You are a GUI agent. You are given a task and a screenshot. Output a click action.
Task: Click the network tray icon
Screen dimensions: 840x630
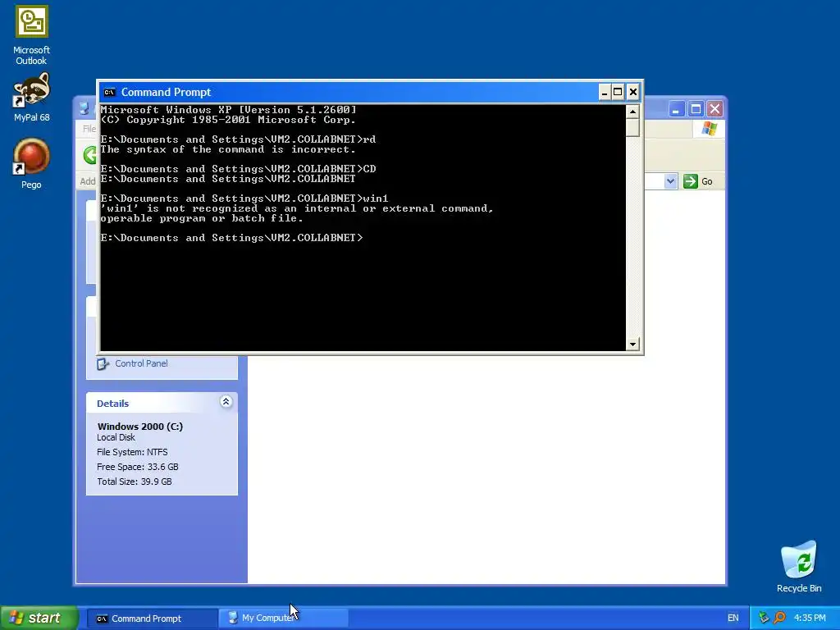pyautogui.click(x=764, y=618)
